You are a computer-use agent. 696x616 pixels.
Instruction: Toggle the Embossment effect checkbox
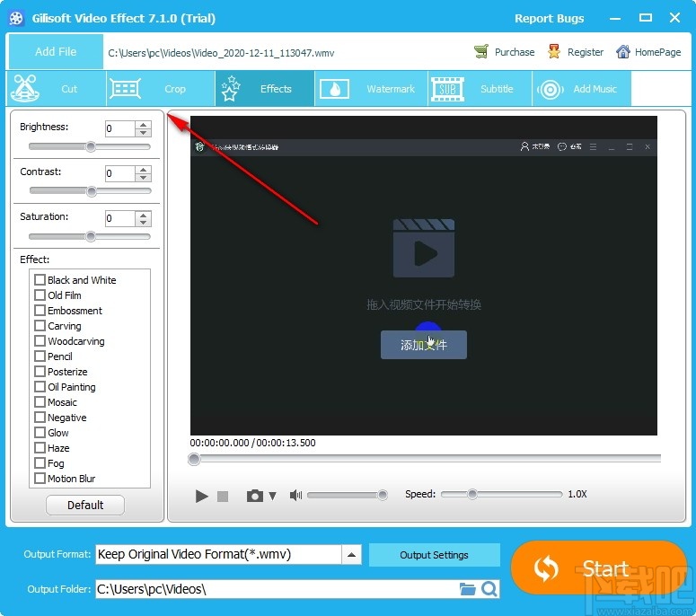coord(40,310)
